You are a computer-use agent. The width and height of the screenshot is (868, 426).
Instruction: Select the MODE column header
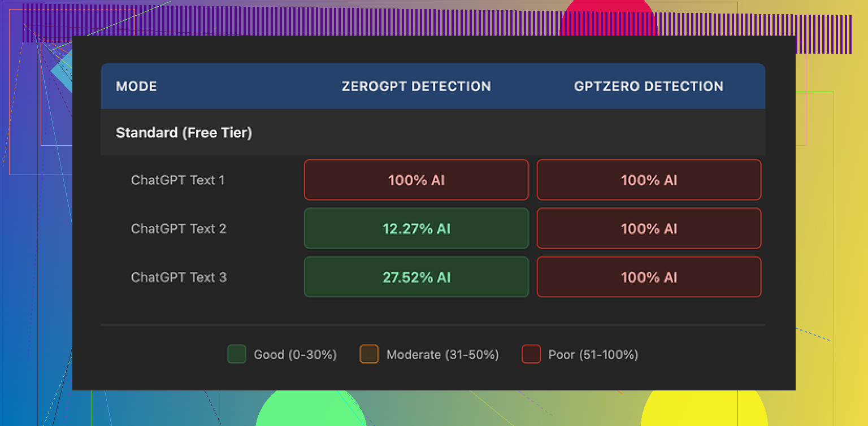[x=136, y=86]
